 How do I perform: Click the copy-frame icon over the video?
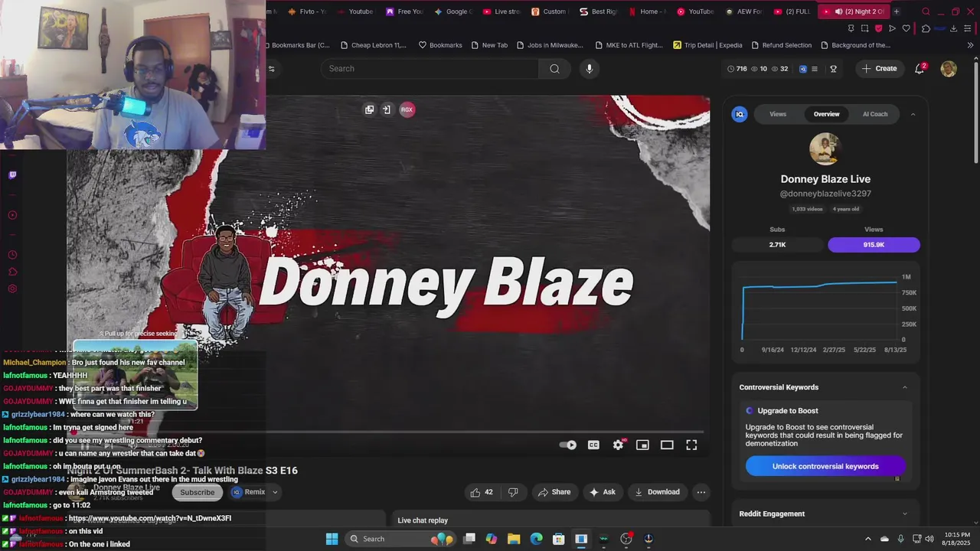click(369, 109)
